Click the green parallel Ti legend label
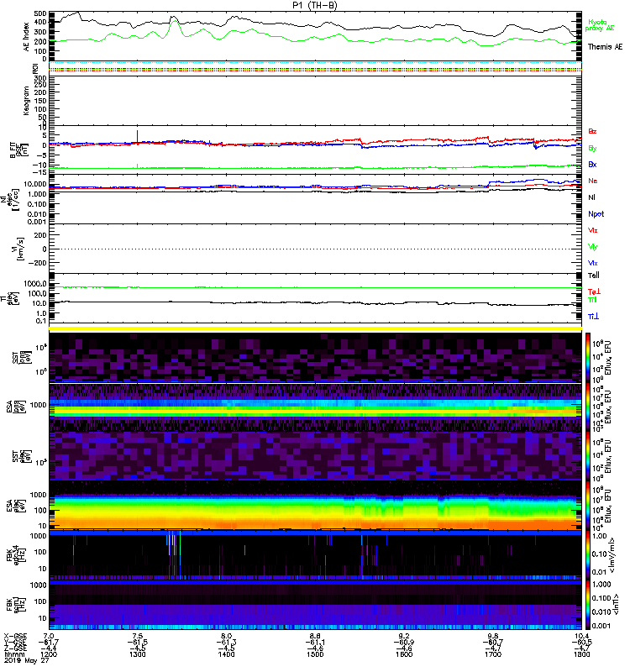This screenshot has height=672, width=630. point(592,300)
